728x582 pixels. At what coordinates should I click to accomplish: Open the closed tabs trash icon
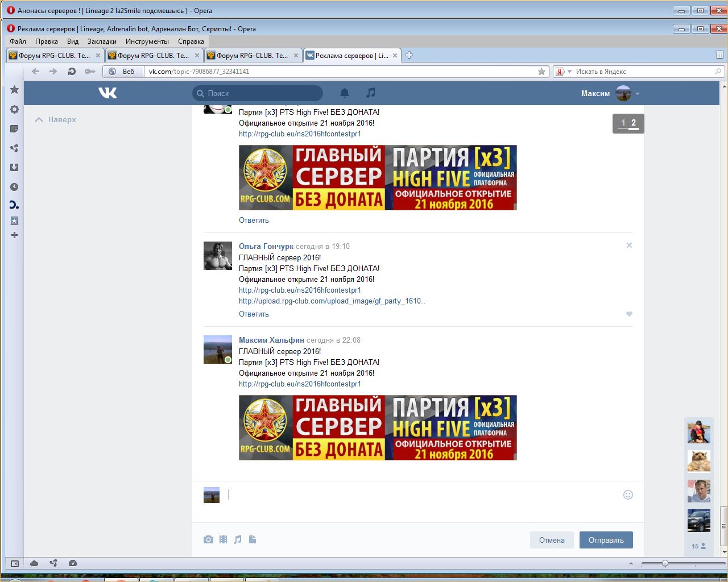pyautogui.click(x=719, y=55)
